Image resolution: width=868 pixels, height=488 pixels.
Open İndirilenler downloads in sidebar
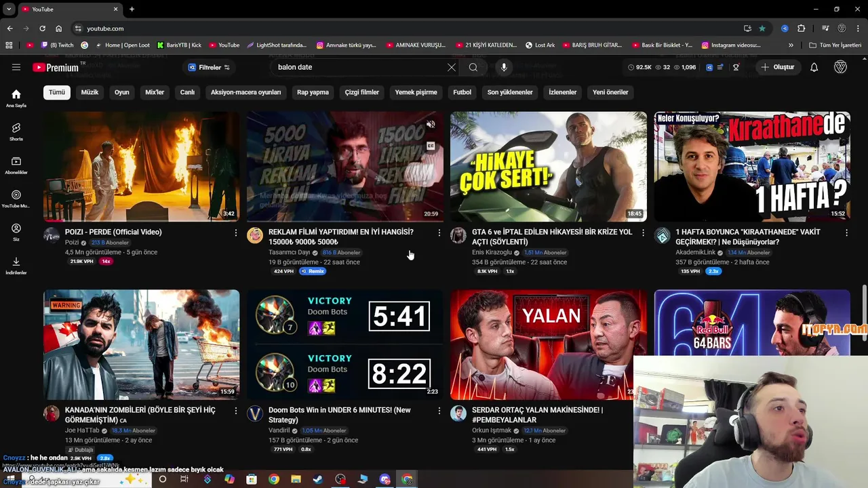16,265
